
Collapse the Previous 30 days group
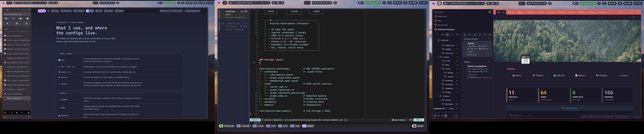click(489, 39)
